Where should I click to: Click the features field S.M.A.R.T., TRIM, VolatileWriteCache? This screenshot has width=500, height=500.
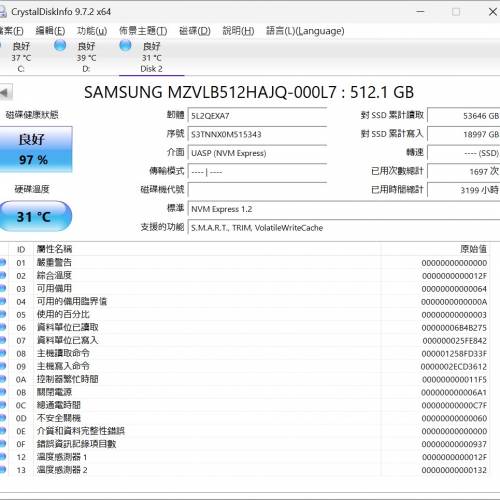click(x=344, y=228)
